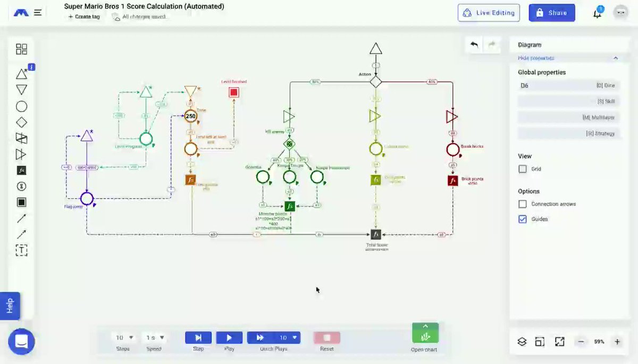This screenshot has height=364, width=638.
Task: Click the Skill input field
Action: [x=568, y=101]
